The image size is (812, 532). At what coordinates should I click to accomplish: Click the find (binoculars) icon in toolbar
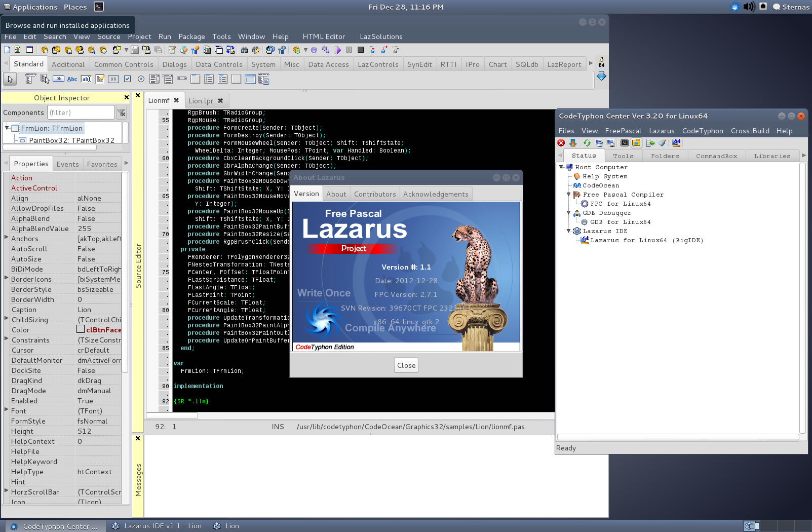[x=244, y=50]
